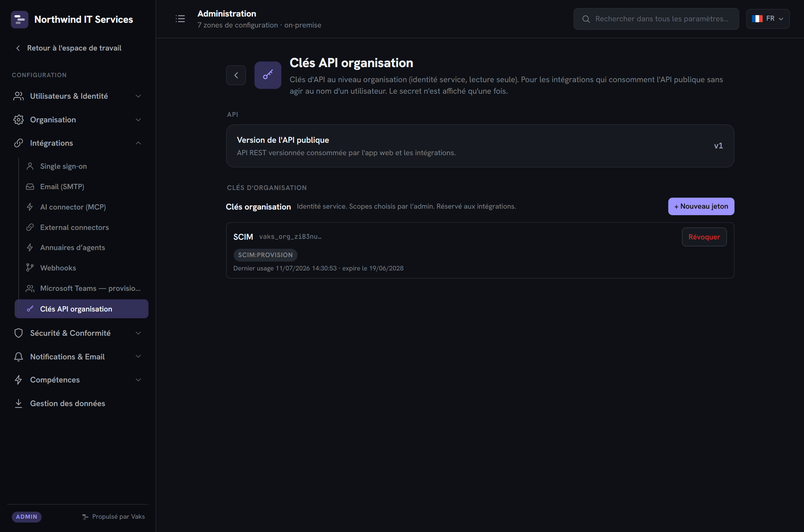Click the Organisation section label

pyautogui.click(x=53, y=120)
